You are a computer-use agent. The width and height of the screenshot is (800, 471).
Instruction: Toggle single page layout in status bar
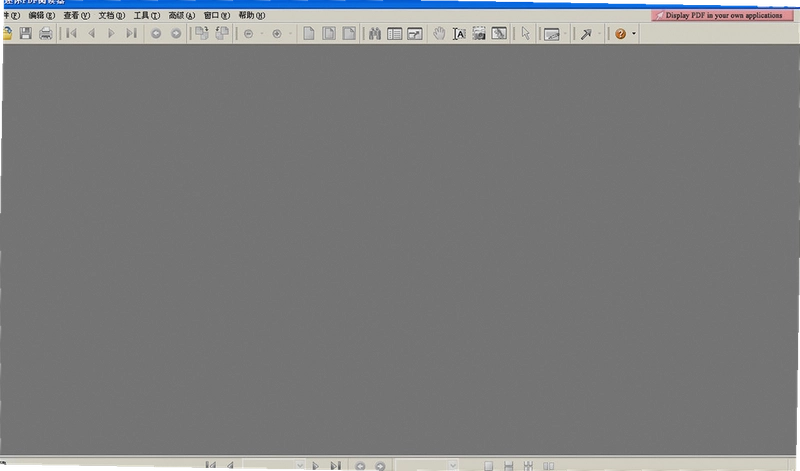(488, 465)
